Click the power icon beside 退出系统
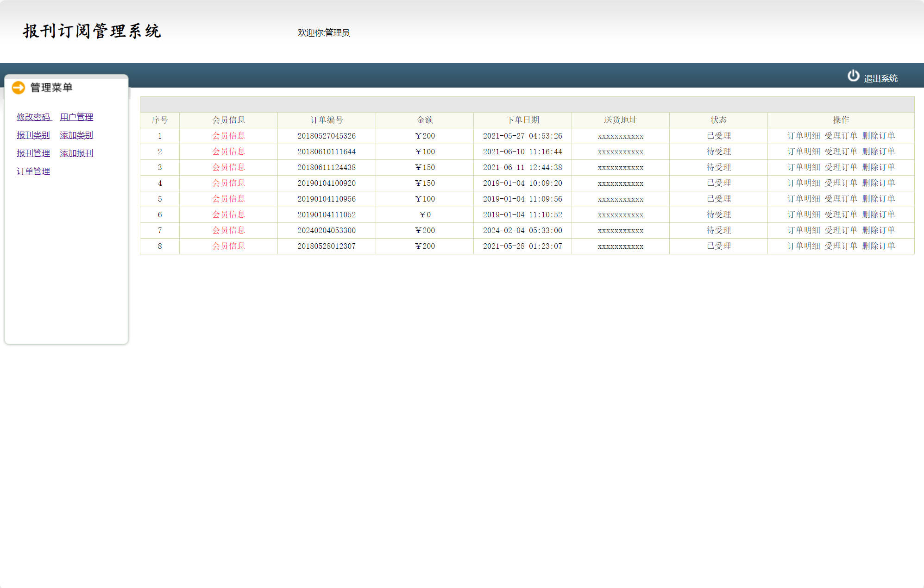The height and width of the screenshot is (588, 924). point(853,76)
